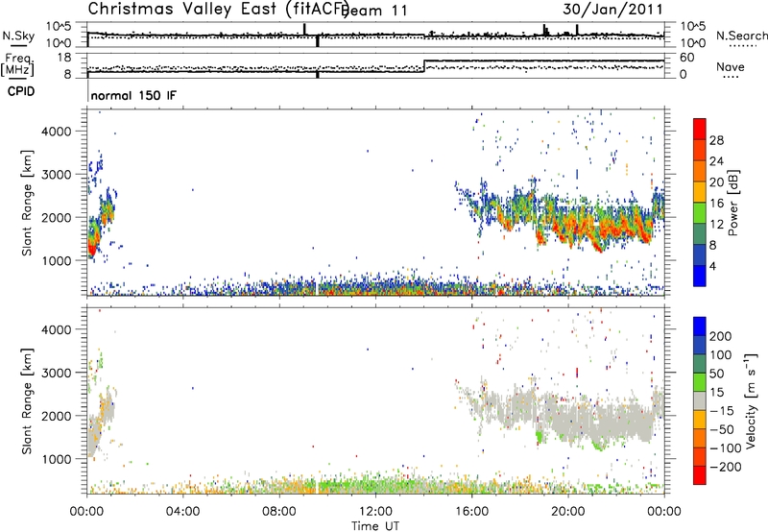Screen dimensions: 768x532
Task: Click the 'N.Sky' axis label
Action: [x=18, y=36]
